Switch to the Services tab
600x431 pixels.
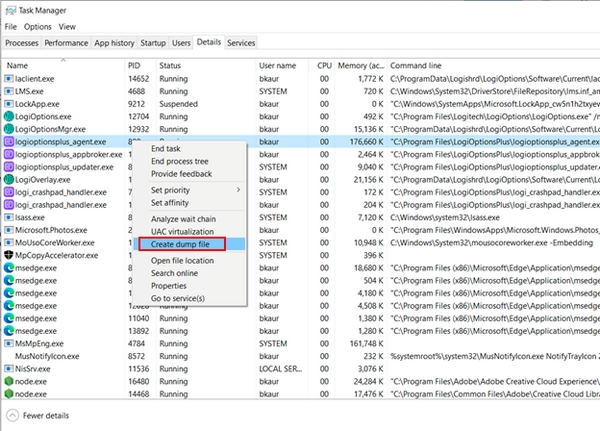coord(241,43)
